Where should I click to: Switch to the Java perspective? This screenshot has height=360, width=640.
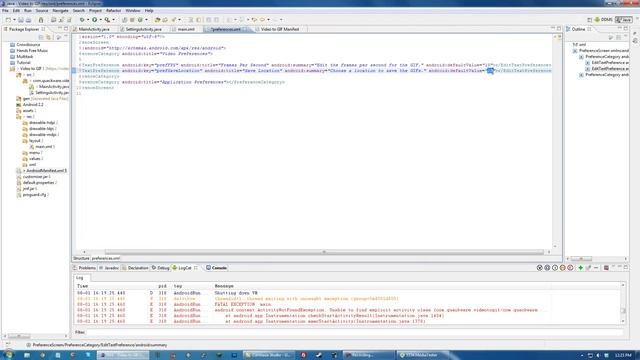coord(624,20)
